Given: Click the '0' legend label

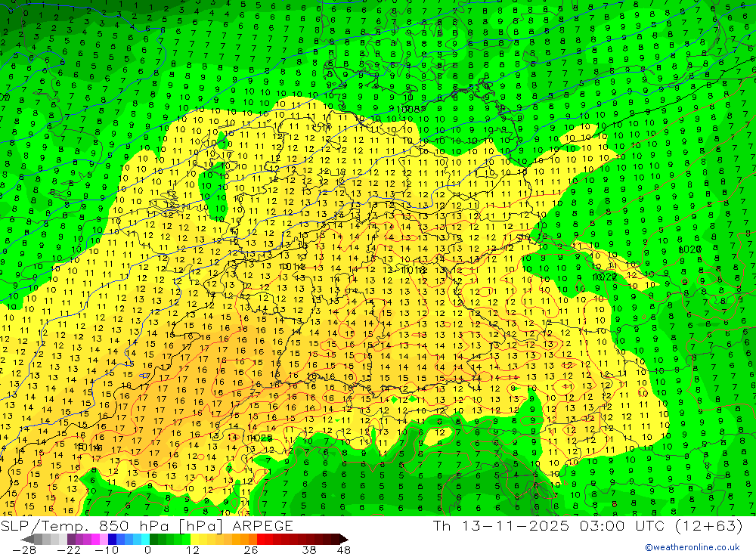Looking at the screenshot, I should (147, 550).
